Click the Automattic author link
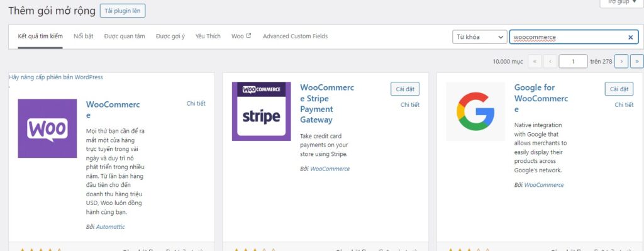Viewport: 644px width, 251px height. pyautogui.click(x=111, y=226)
